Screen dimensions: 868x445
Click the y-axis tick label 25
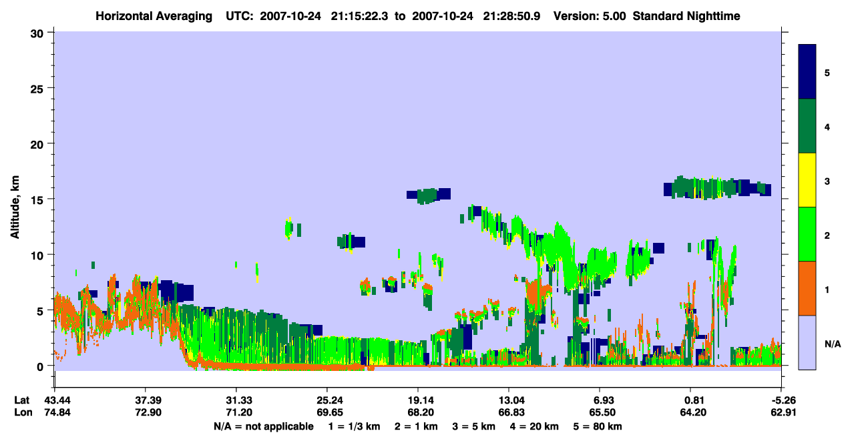[x=38, y=88]
